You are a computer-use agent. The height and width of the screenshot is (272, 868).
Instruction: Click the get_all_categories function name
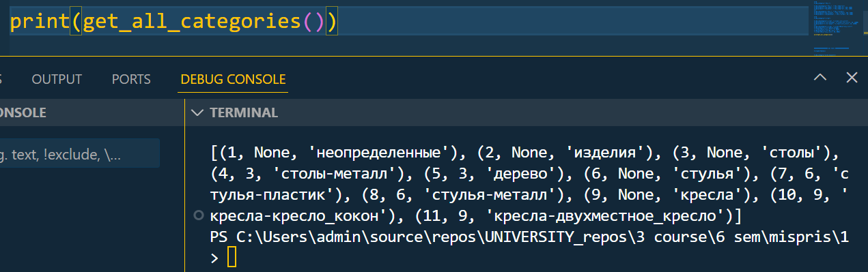point(192,22)
